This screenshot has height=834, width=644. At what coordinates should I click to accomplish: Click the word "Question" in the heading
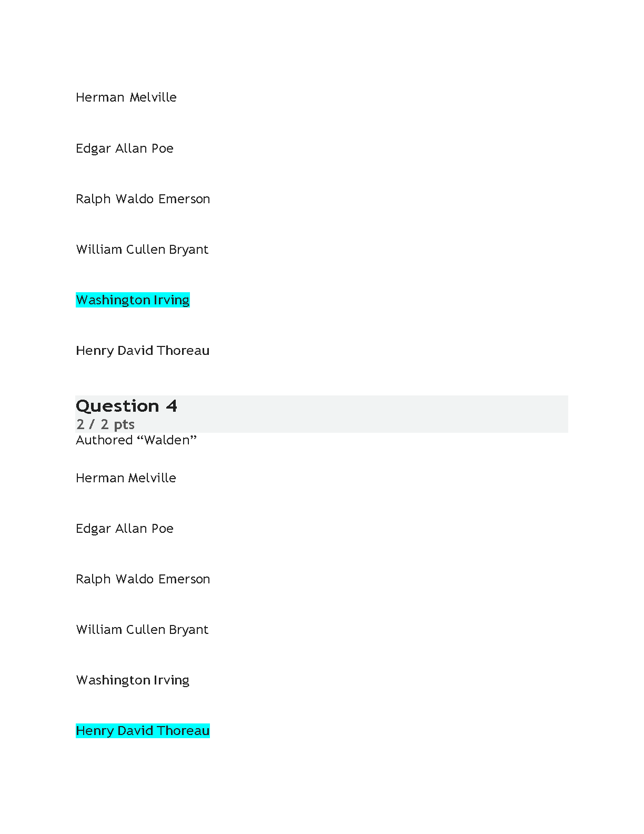click(118, 406)
